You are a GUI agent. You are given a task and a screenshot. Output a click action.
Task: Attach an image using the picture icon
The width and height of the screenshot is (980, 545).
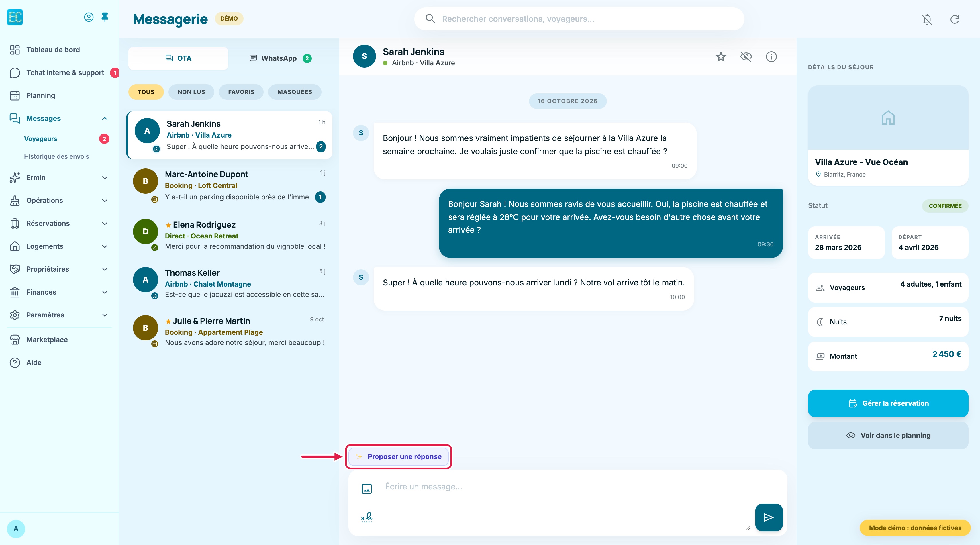[x=367, y=489]
